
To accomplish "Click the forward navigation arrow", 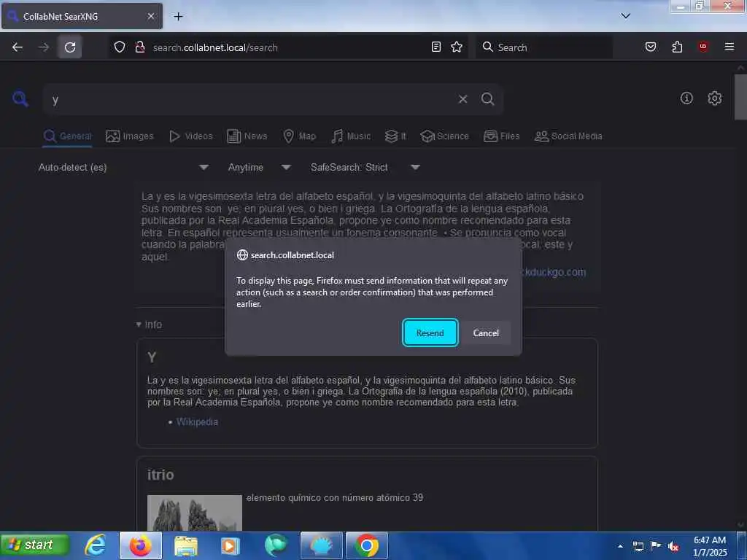I will click(x=43, y=47).
